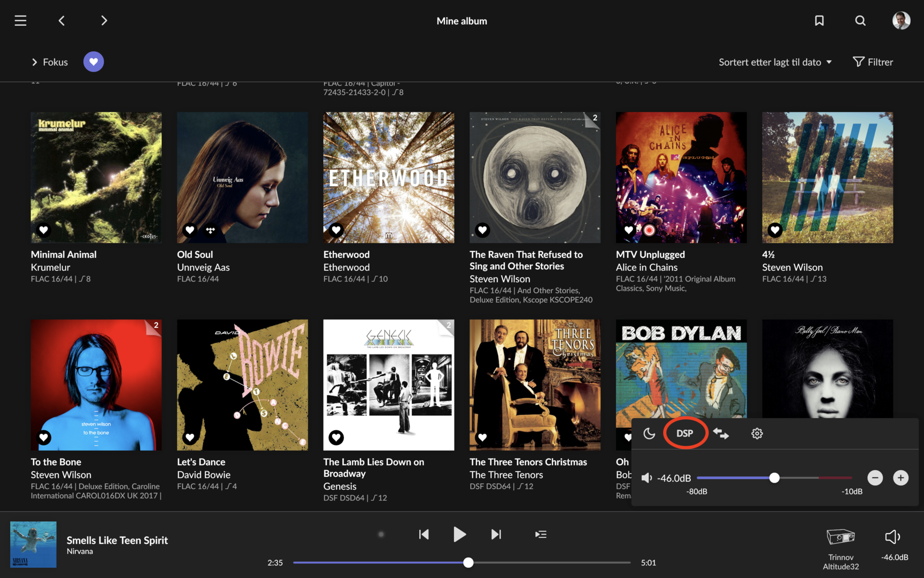This screenshot has width=924, height=578.
Task: Click the transfer zone arrows icon
Action: coord(721,433)
